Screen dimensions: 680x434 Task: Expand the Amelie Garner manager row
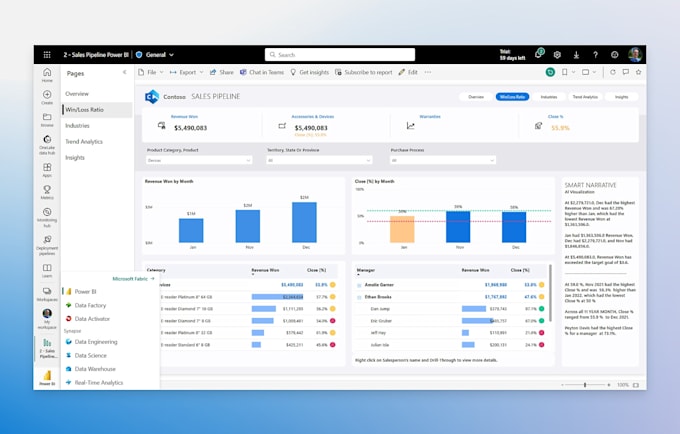359,285
